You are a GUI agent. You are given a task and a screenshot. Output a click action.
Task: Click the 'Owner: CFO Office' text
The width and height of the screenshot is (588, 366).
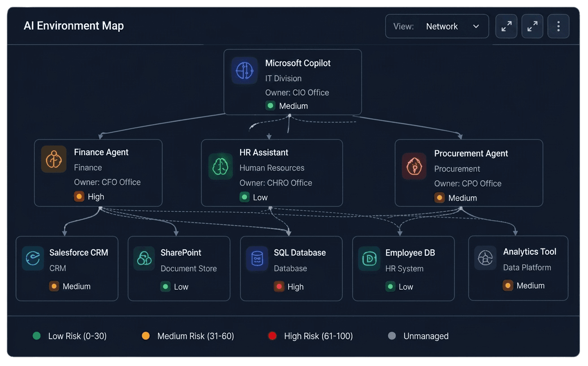107,182
